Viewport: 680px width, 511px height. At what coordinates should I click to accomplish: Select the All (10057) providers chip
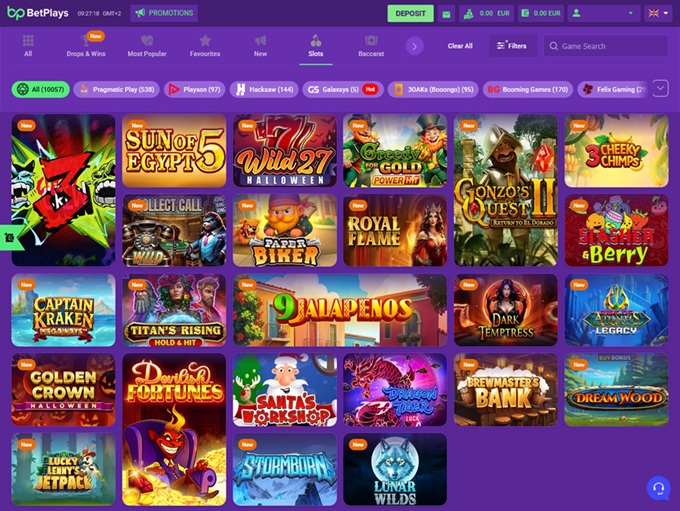41,89
